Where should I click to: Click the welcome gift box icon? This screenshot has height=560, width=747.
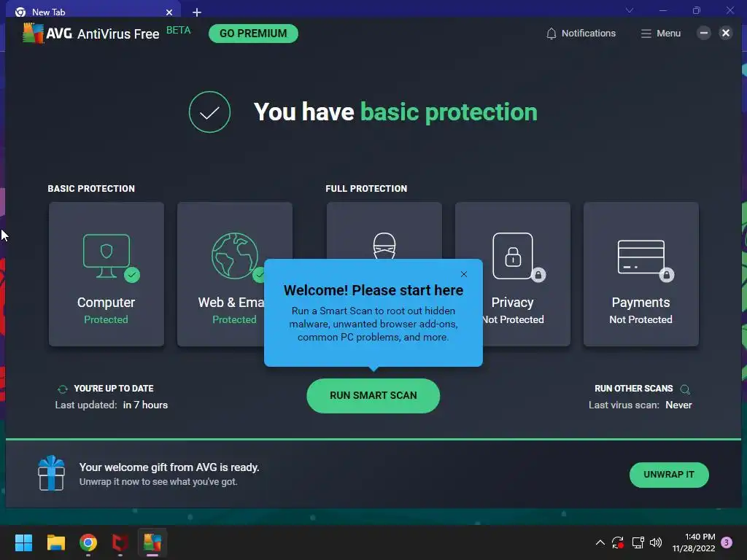pos(52,473)
